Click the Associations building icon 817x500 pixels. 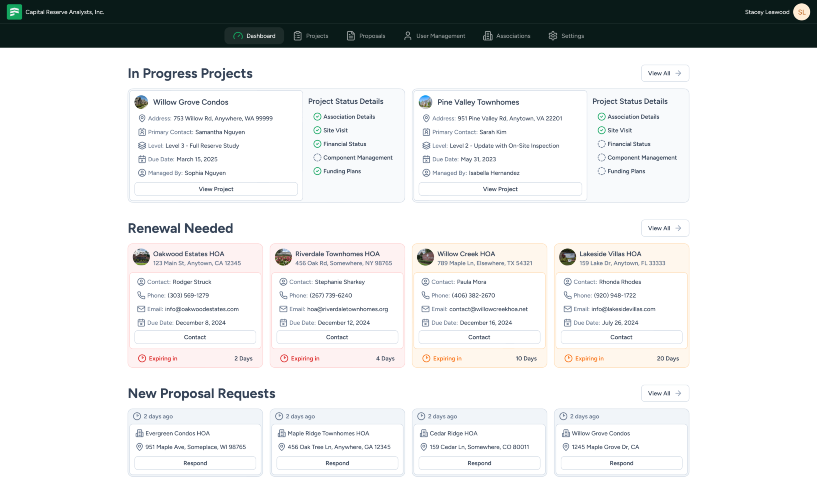tap(488, 36)
